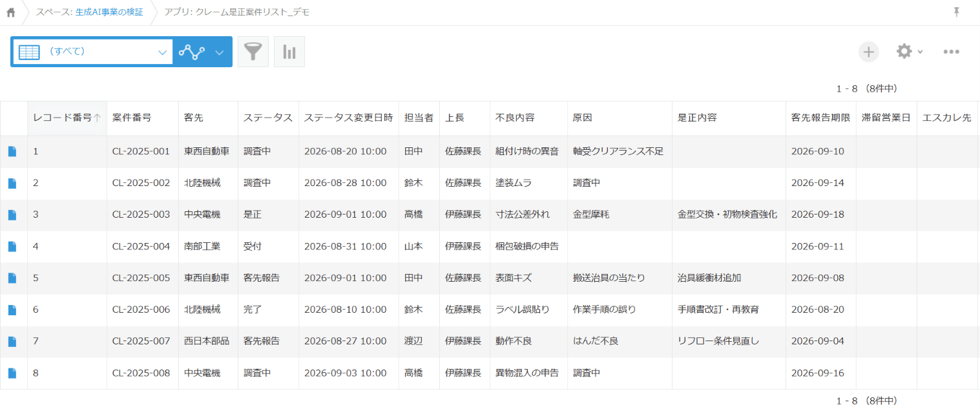Add a new record with plus icon

pyautogui.click(x=869, y=52)
